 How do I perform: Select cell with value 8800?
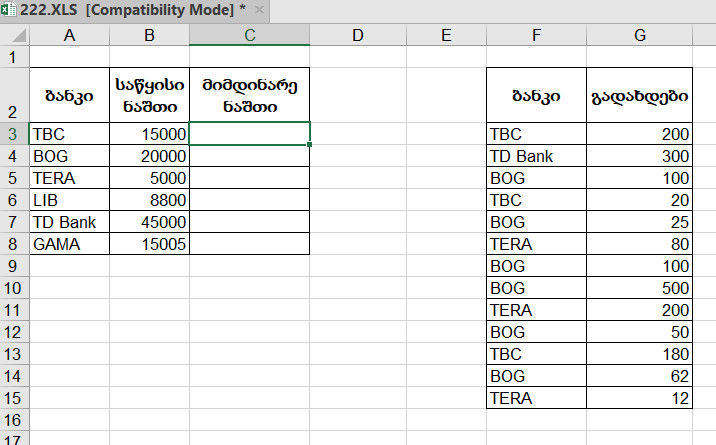click(149, 199)
